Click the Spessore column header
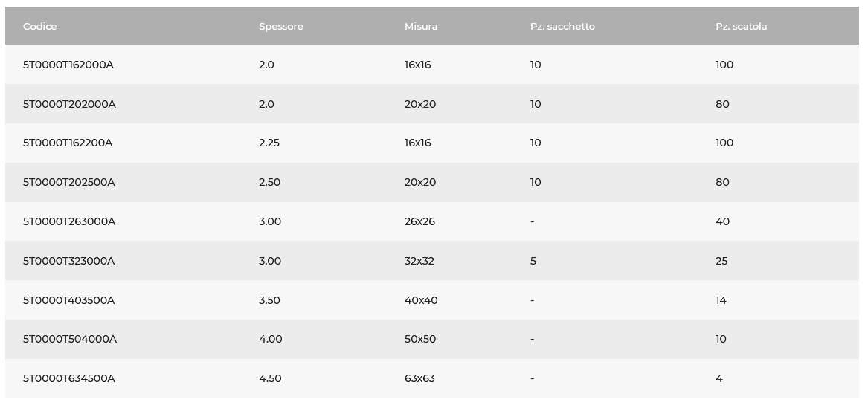868x405 pixels. coord(280,27)
